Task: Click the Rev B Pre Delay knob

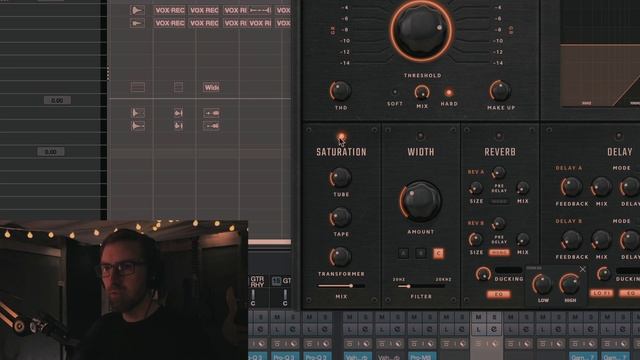Action: point(499,224)
